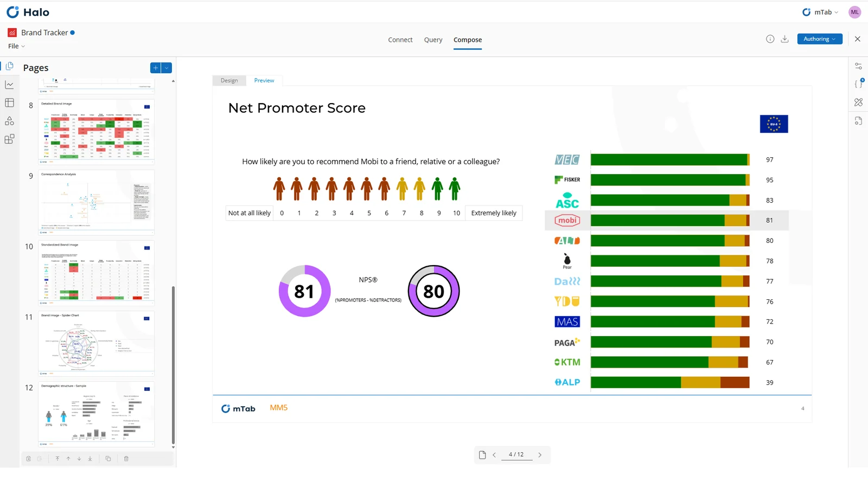
Task: Select the Preview tab
Action: click(264, 80)
